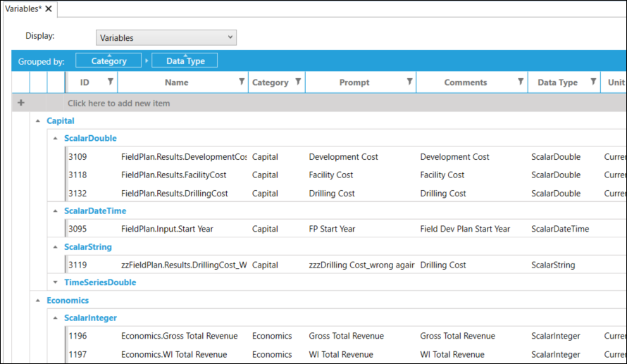This screenshot has width=627, height=364.
Task: Click prompt cell 'Development Cost'
Action: (343, 156)
